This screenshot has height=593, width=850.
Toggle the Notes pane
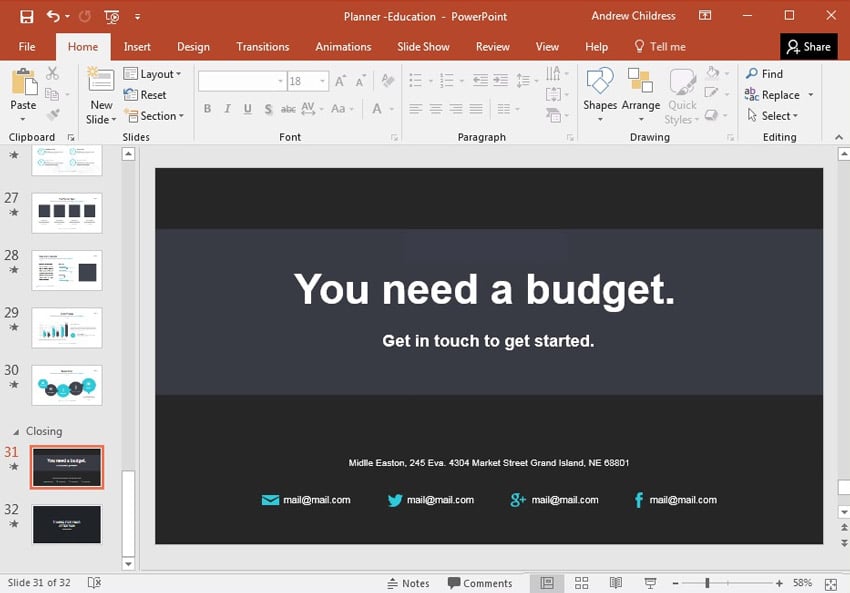408,583
